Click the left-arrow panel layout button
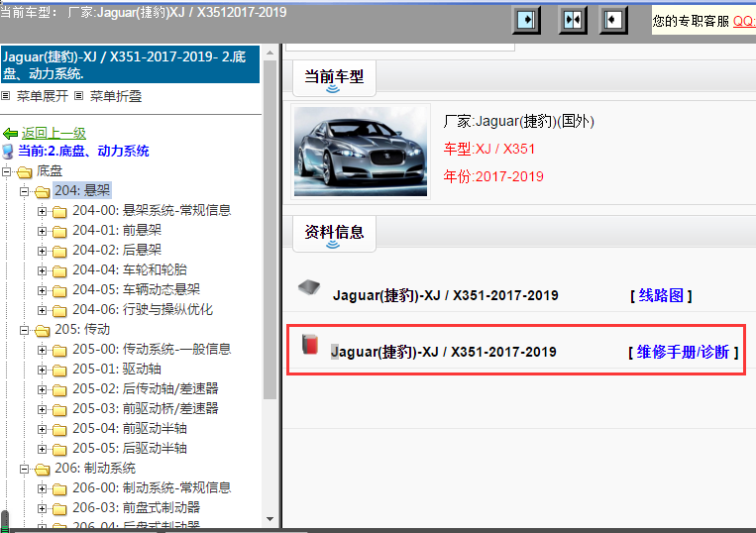Viewport: 756px width, 533px height. [x=613, y=20]
